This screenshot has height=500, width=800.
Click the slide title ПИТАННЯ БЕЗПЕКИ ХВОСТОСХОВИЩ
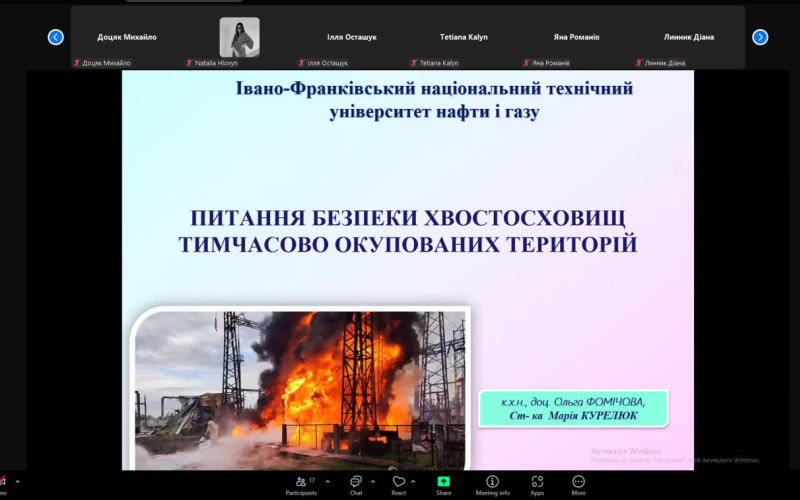(x=408, y=218)
